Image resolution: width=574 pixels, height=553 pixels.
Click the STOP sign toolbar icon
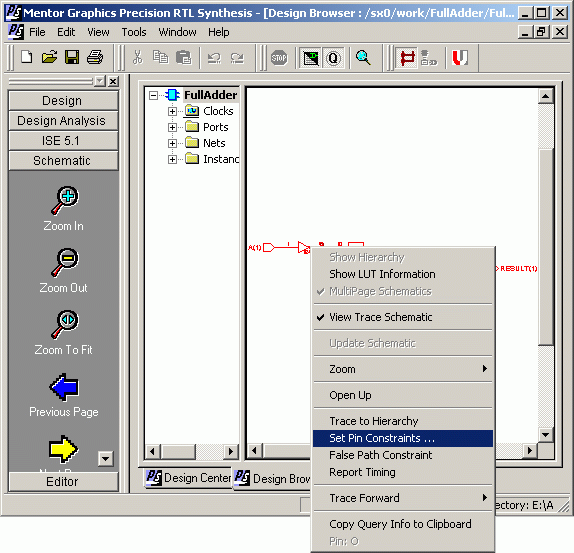point(279,58)
